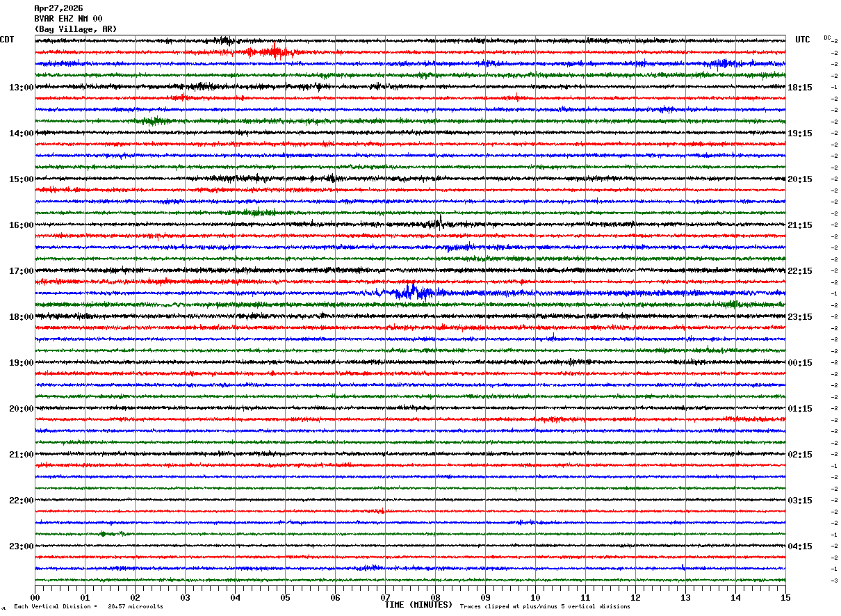Viewport: 841px width, 616px height.
Task: Select the 17:00 CDT row label
Action: (21, 270)
